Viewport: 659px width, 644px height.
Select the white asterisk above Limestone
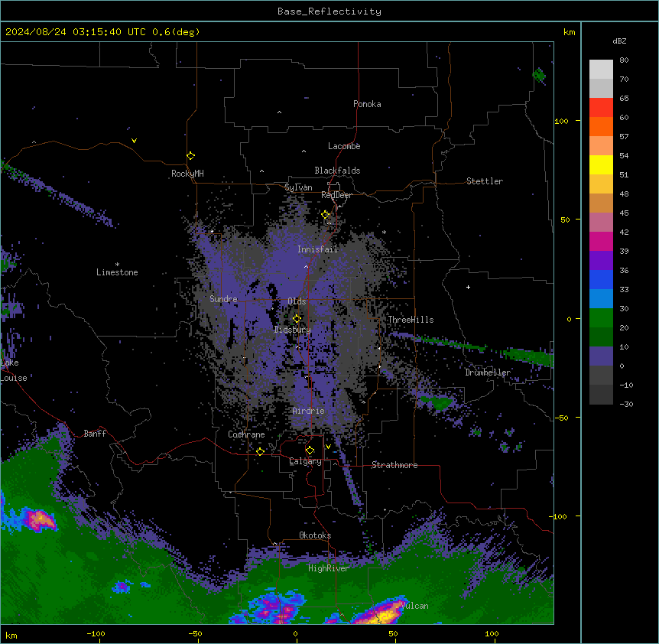pyautogui.click(x=117, y=265)
